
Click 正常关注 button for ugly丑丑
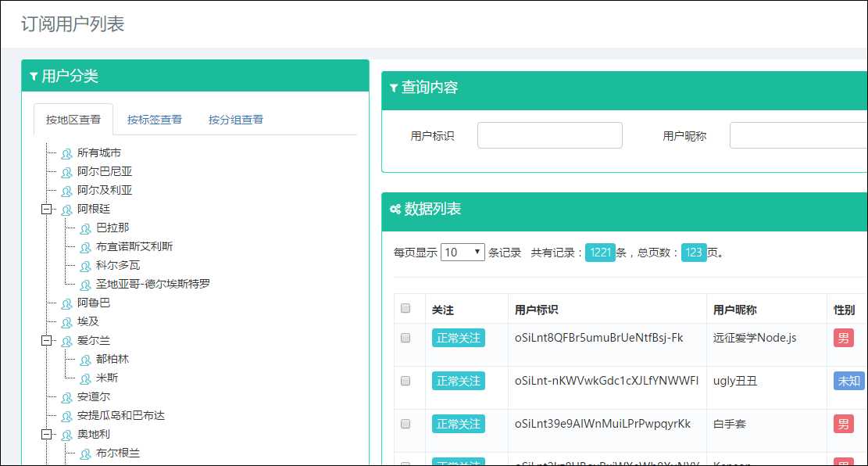(x=459, y=382)
